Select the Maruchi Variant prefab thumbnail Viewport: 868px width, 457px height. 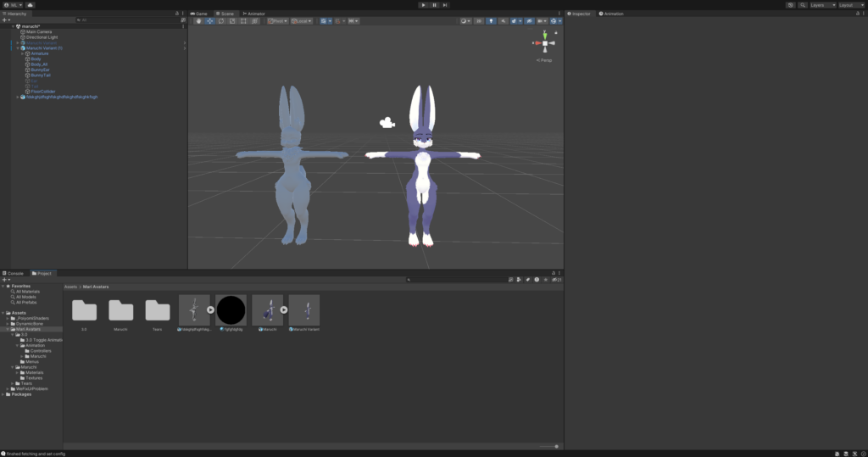point(304,310)
